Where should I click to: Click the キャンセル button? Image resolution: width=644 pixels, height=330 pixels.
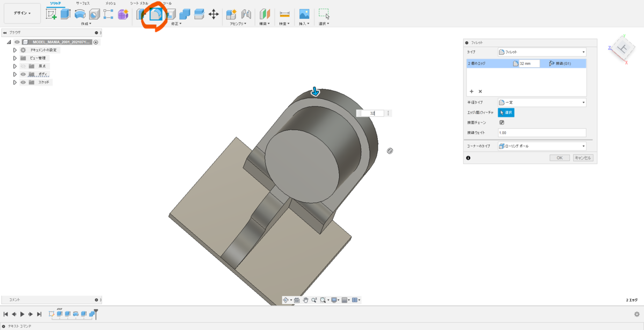pos(583,158)
